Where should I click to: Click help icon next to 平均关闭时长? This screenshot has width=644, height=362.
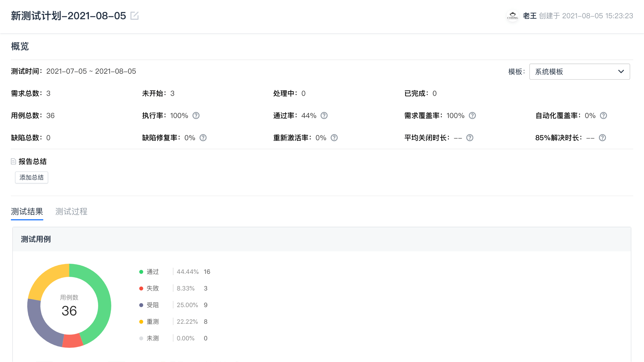470,138
